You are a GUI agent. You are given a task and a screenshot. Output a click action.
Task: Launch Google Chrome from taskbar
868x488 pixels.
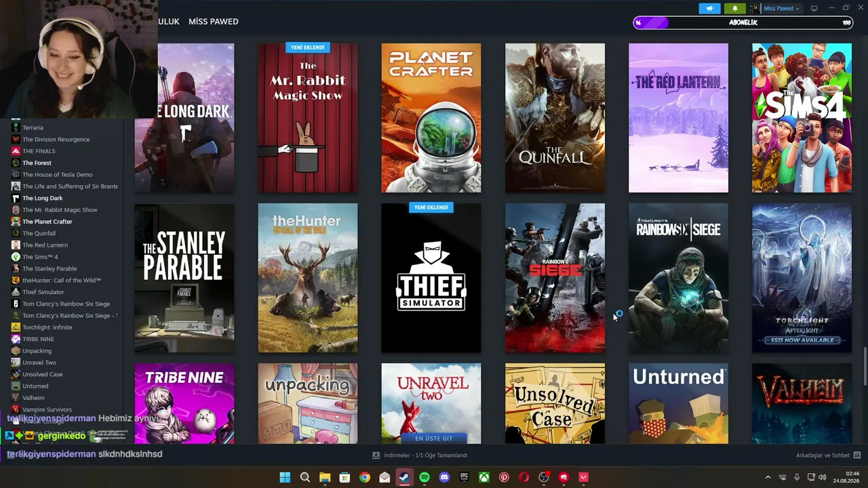pos(365,477)
